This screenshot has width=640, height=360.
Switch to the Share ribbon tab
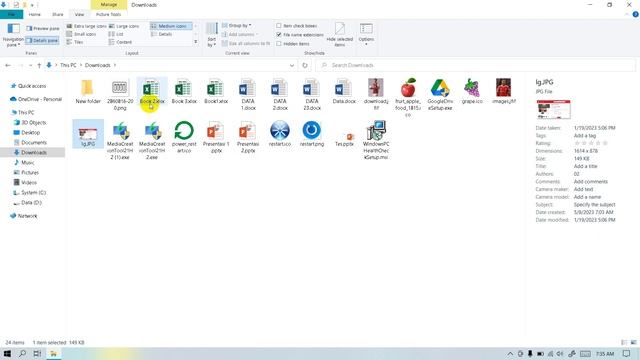coord(58,14)
